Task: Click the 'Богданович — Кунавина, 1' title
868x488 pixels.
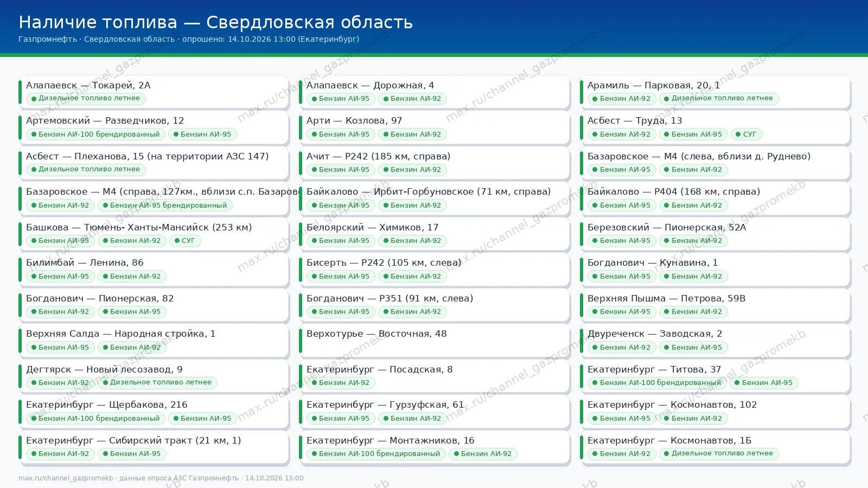Action: pos(653,262)
